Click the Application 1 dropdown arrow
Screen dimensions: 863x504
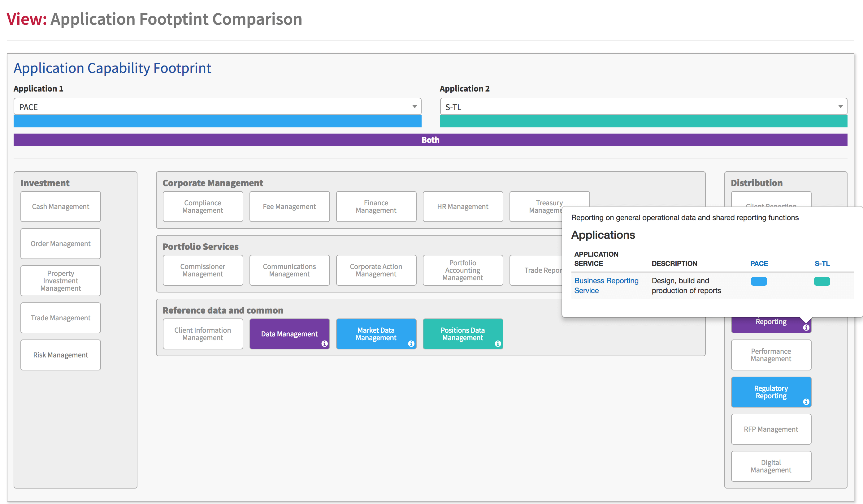[x=414, y=107]
